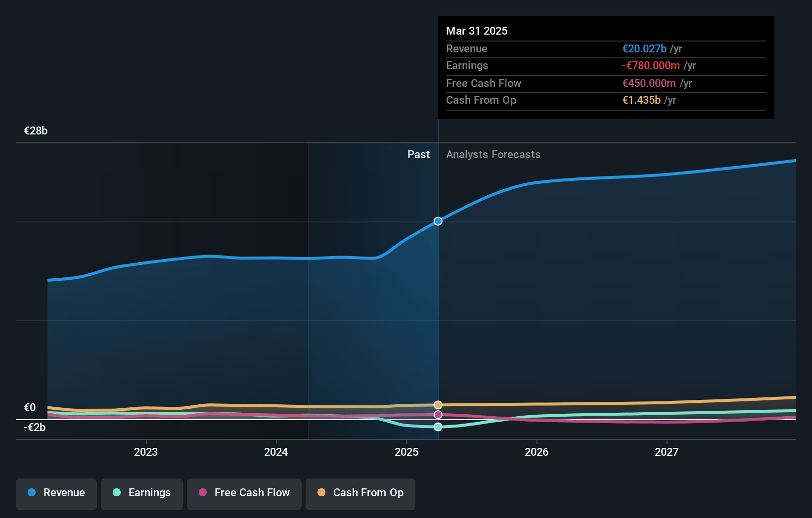The image size is (812, 518).
Task: Click the €28b y-axis label
Action: tap(36, 131)
